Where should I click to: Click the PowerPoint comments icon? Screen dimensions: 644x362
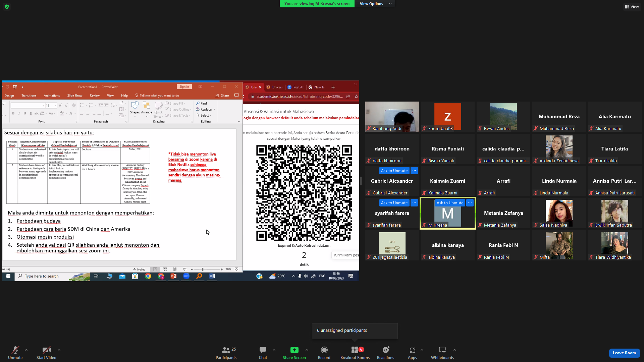[x=236, y=96]
